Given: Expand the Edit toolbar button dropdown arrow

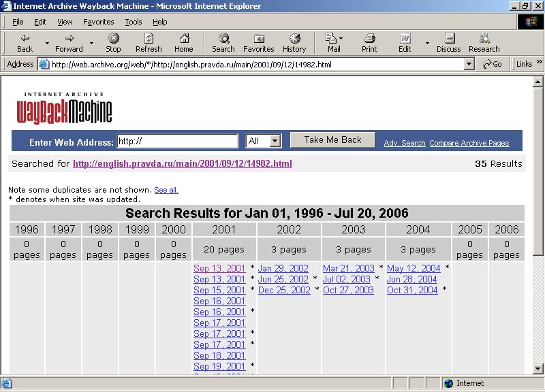Looking at the screenshot, I should pos(427,43).
